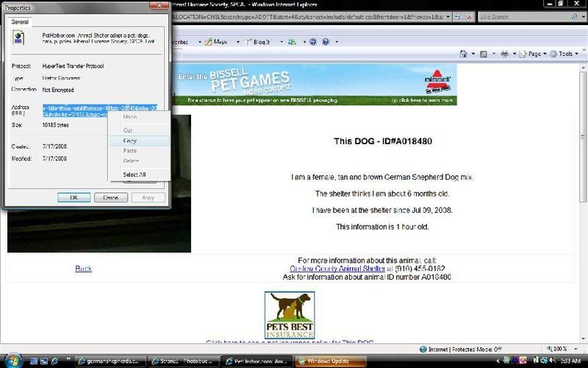Click the Switch Windows quick launch icon
Image resolution: width=588 pixels, height=368 pixels.
[44, 361]
